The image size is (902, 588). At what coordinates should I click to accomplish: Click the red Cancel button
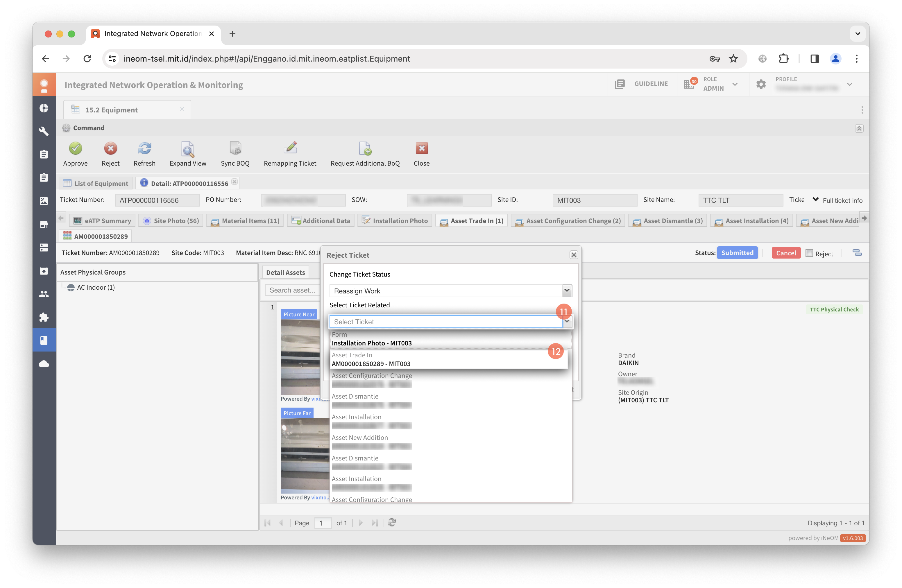tap(786, 253)
